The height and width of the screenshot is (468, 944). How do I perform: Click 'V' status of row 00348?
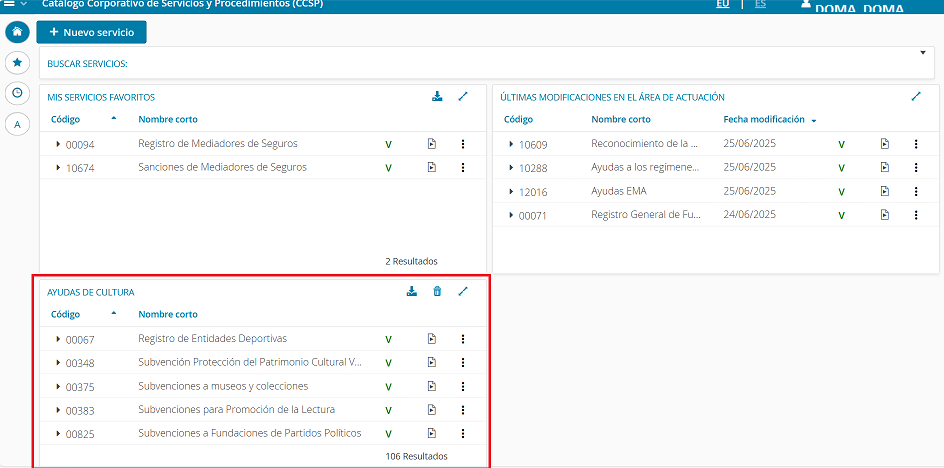(388, 363)
